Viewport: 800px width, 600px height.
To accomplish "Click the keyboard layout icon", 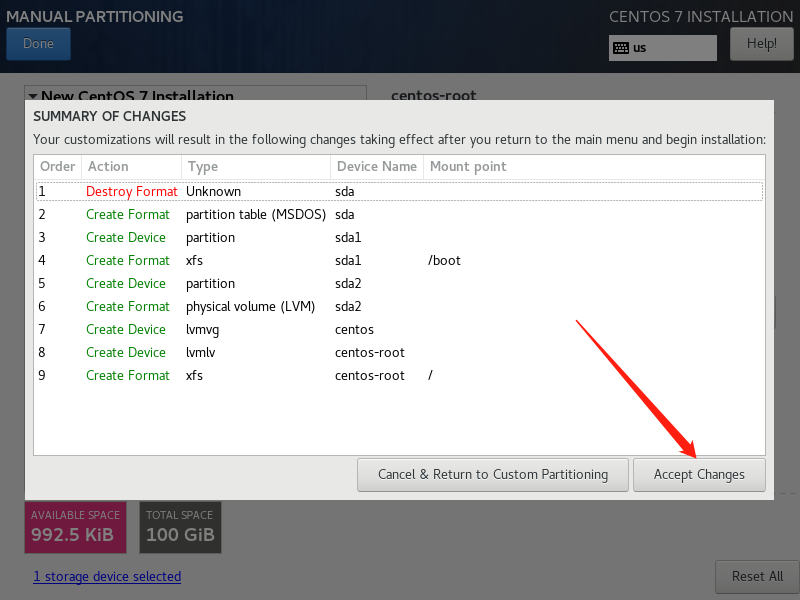I will click(x=621, y=48).
